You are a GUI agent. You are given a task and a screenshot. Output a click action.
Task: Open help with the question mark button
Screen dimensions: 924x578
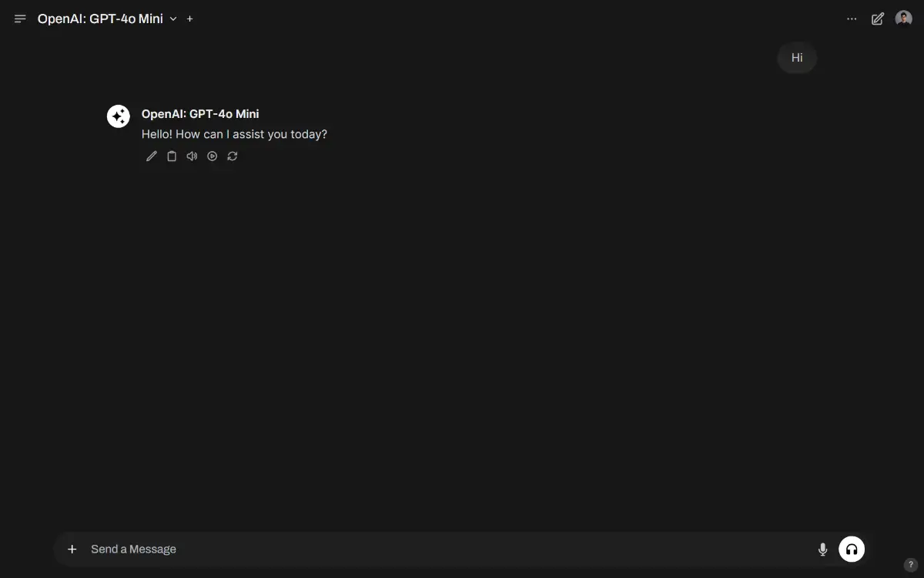(909, 565)
